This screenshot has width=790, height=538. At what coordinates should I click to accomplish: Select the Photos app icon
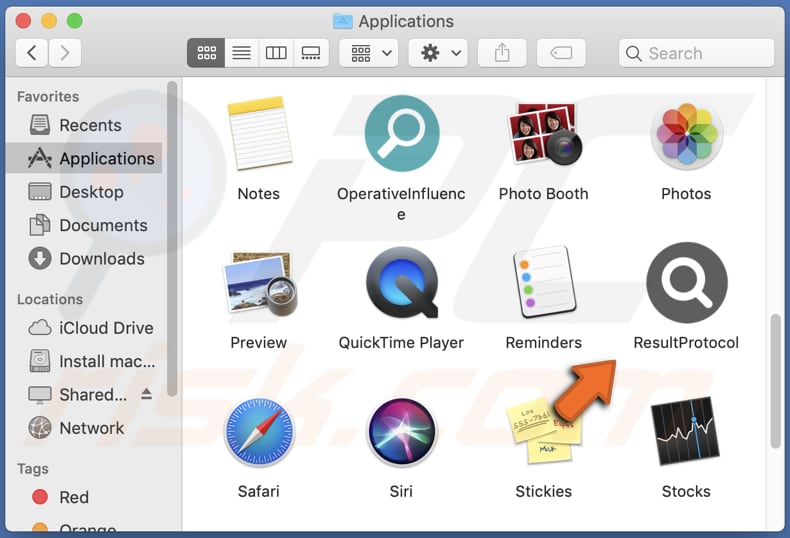686,133
